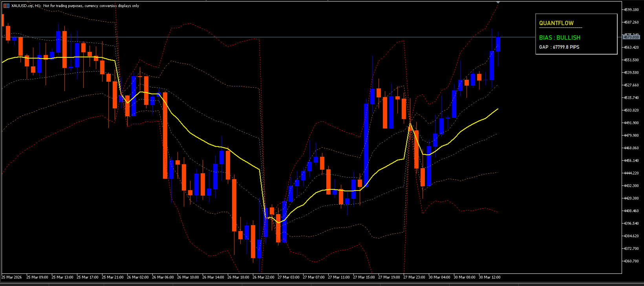Viewport: 644px width, 286px height.
Task: Click the 4539.580 price scale label
Action: 631,73
